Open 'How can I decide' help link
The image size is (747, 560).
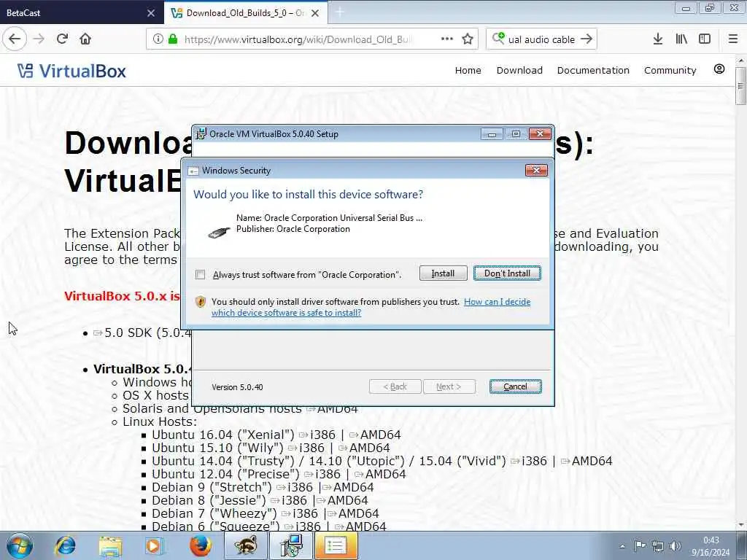tap(497, 301)
